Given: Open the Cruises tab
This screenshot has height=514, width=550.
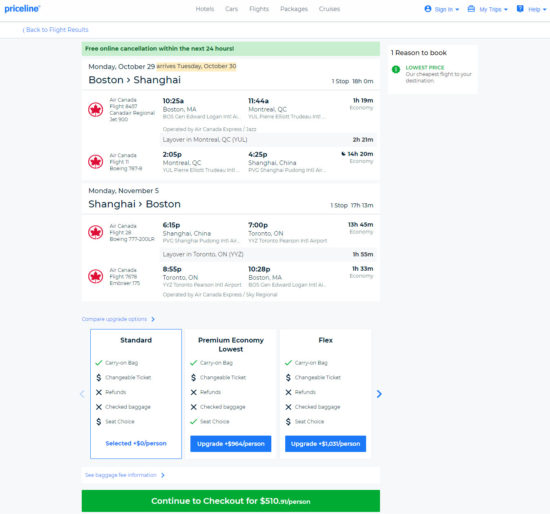Looking at the screenshot, I should click(329, 9).
